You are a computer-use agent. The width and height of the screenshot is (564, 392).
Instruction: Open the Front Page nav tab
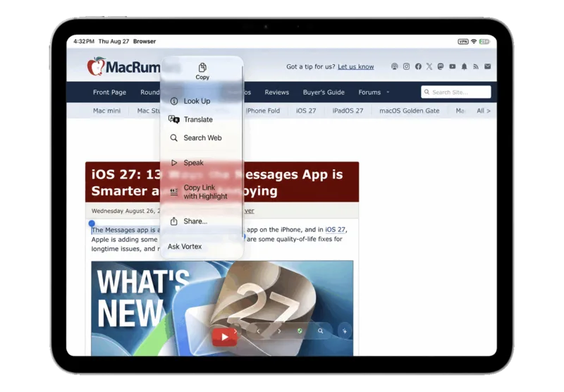[109, 92]
